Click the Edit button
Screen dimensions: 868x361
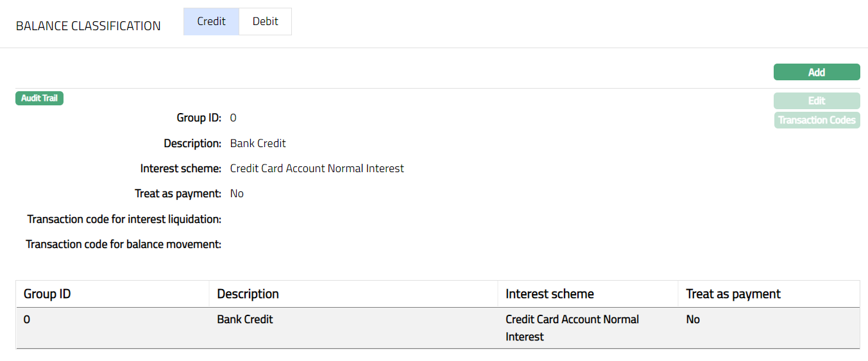coord(816,101)
